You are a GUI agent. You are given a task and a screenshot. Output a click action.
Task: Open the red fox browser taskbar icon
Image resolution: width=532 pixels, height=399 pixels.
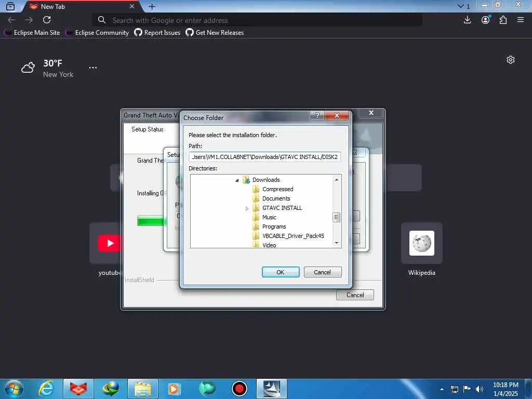[x=78, y=389]
